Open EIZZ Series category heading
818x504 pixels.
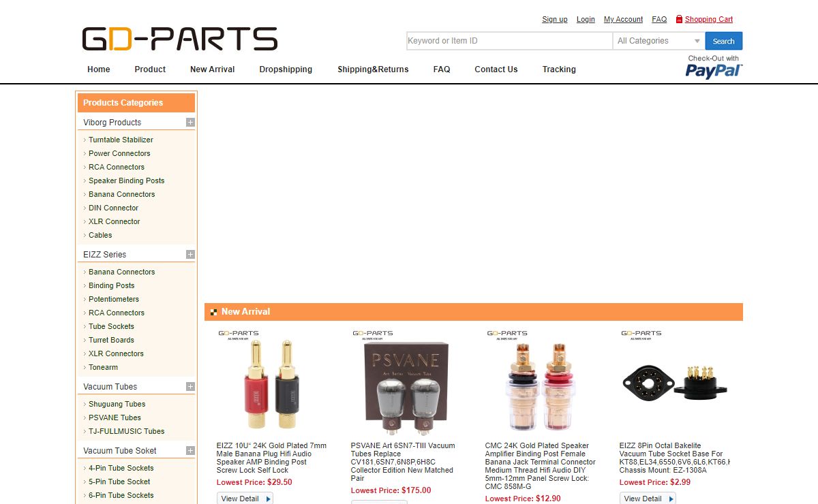[105, 255]
